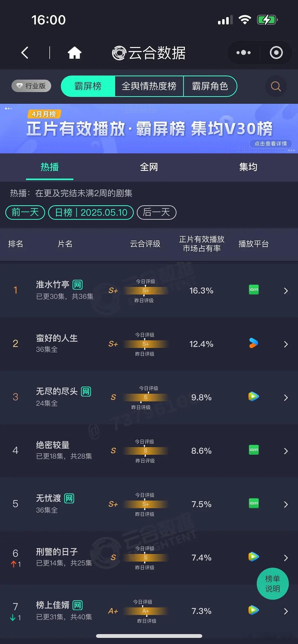The height and width of the screenshot is (644, 298).
Task: Tap Tencent Video icon for 无尽的尽头
Action: point(254,397)
